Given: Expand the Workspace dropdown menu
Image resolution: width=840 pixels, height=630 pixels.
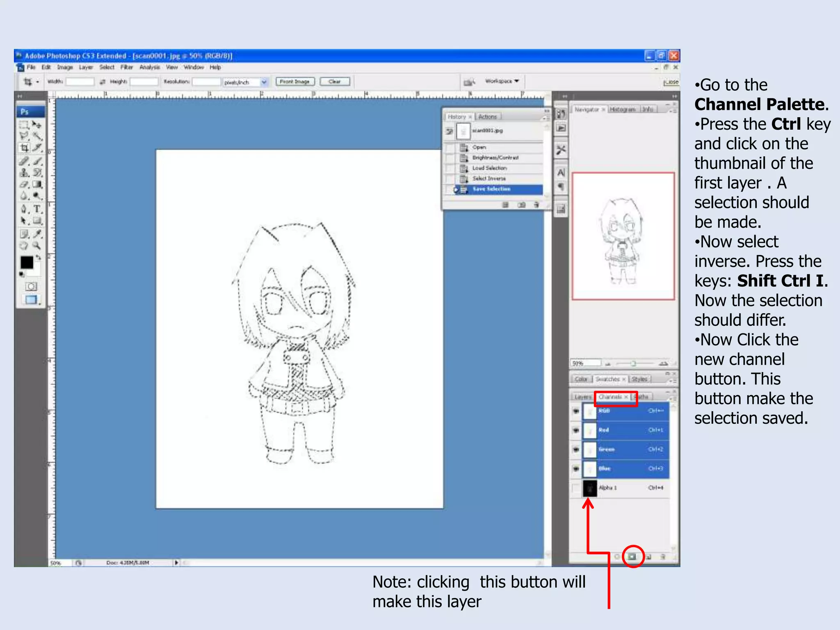Looking at the screenshot, I should pos(502,81).
